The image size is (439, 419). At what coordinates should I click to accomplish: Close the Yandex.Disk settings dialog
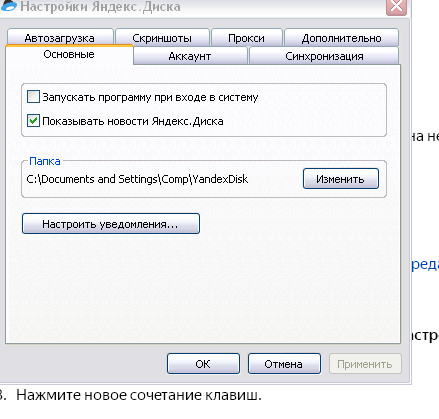point(396,6)
